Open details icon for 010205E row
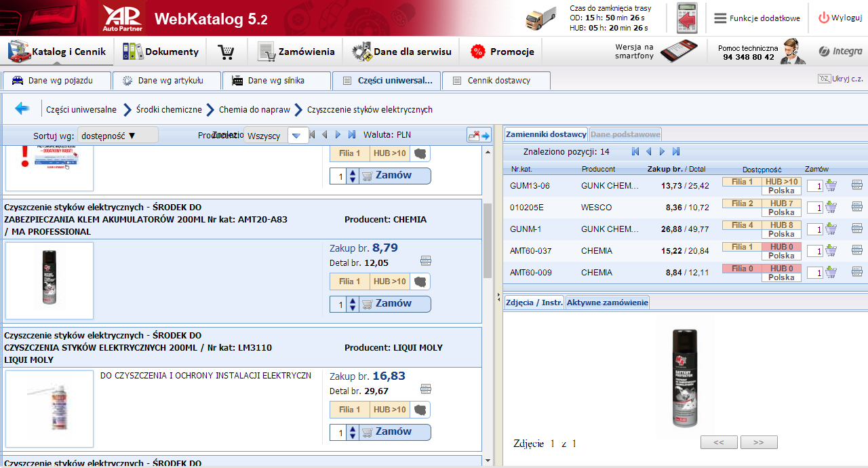The height and width of the screenshot is (468, 868). 856,207
